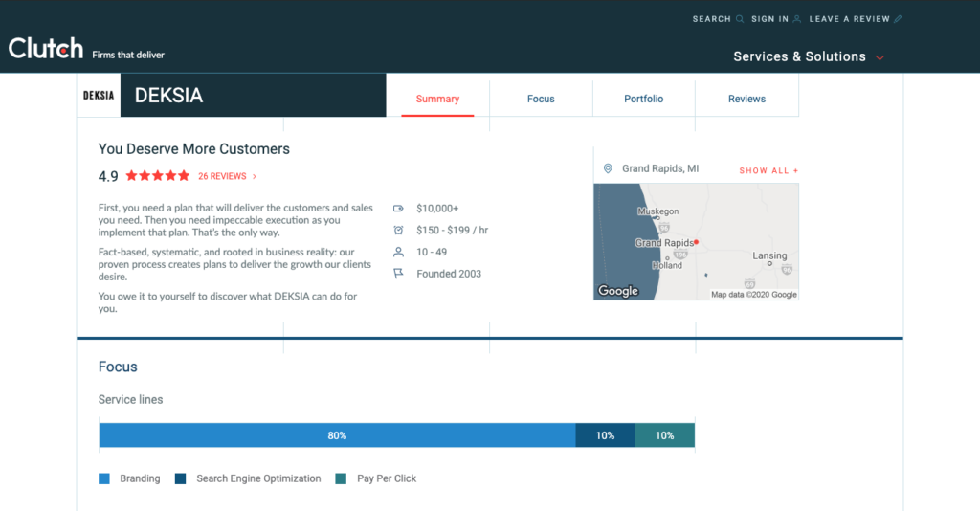
Task: Click the SEARCH link in header
Action: [x=711, y=19]
